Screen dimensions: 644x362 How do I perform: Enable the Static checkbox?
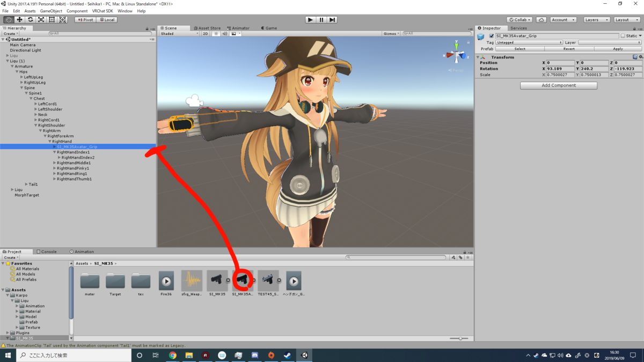(623, 36)
